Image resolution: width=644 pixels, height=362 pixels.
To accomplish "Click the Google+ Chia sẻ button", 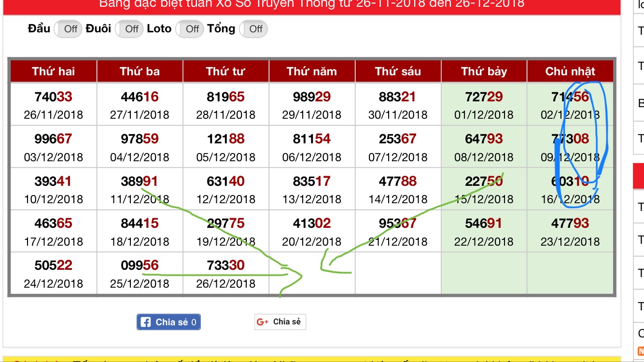I will pos(280,322).
